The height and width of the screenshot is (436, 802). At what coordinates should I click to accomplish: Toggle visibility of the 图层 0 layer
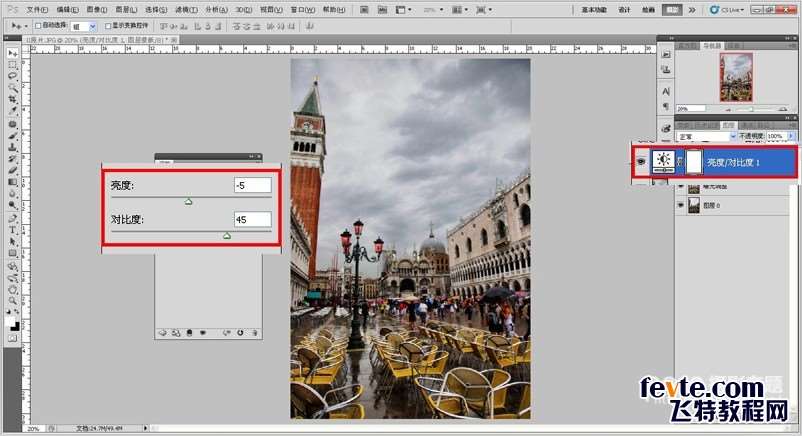click(680, 205)
